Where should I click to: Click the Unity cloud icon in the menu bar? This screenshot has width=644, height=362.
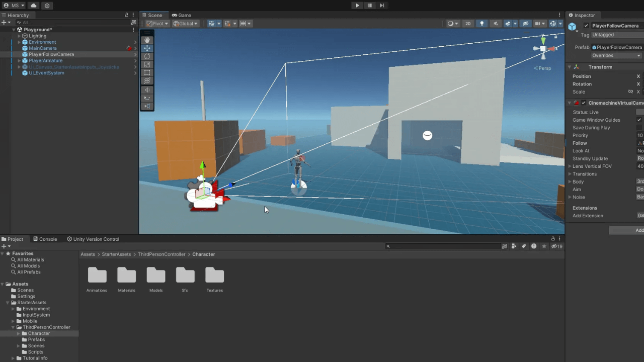coord(32,6)
